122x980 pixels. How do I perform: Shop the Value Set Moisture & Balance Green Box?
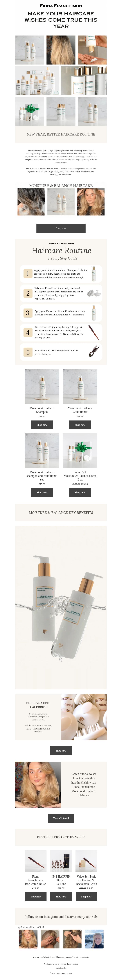coord(80,493)
